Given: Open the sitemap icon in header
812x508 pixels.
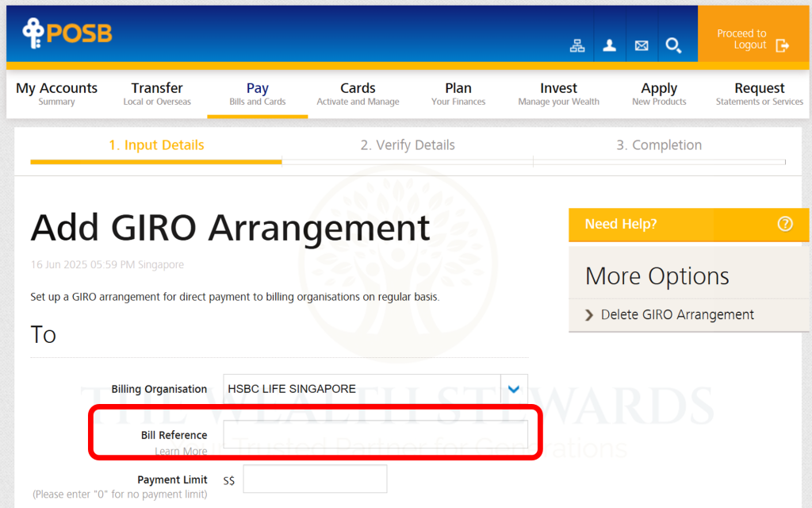Looking at the screenshot, I should point(577,45).
